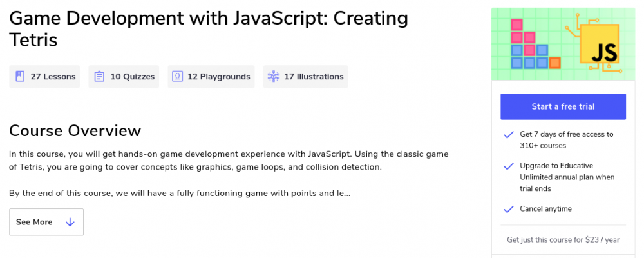Click the Illustrations badge icon
The image size is (644, 258).
(273, 77)
